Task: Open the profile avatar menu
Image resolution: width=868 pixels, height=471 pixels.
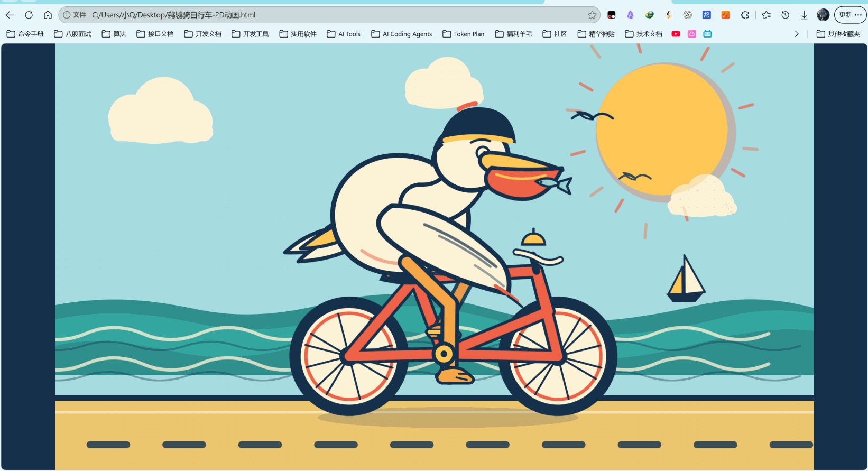Action: (823, 15)
